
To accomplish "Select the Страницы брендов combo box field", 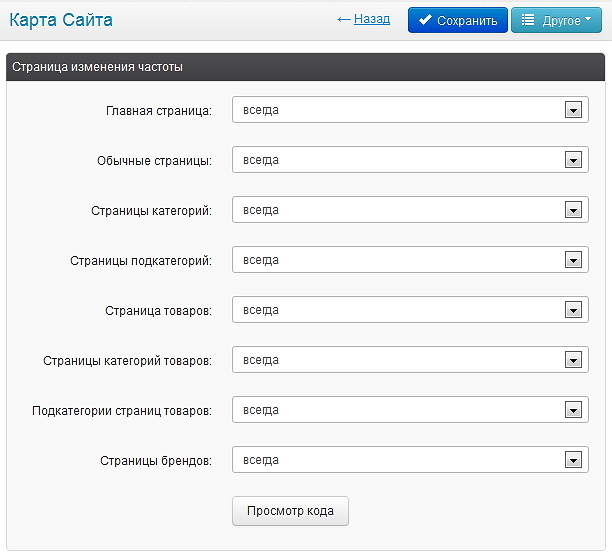I will (x=410, y=460).
